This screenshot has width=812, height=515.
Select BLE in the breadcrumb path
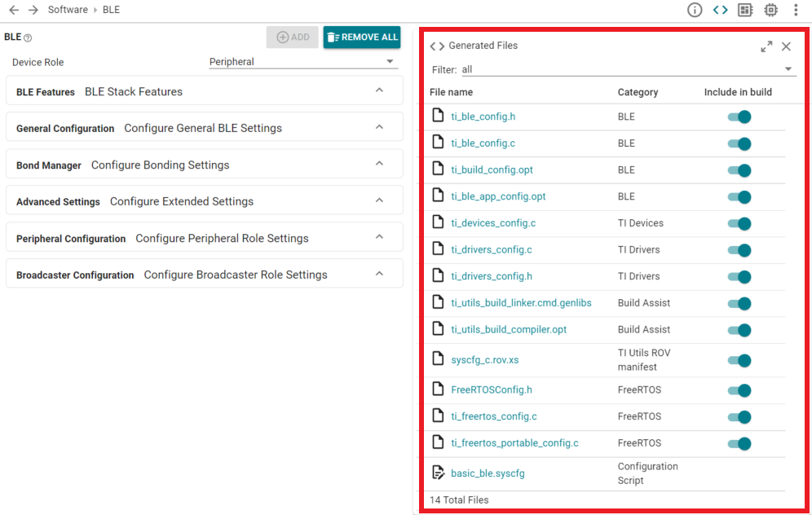coord(111,10)
